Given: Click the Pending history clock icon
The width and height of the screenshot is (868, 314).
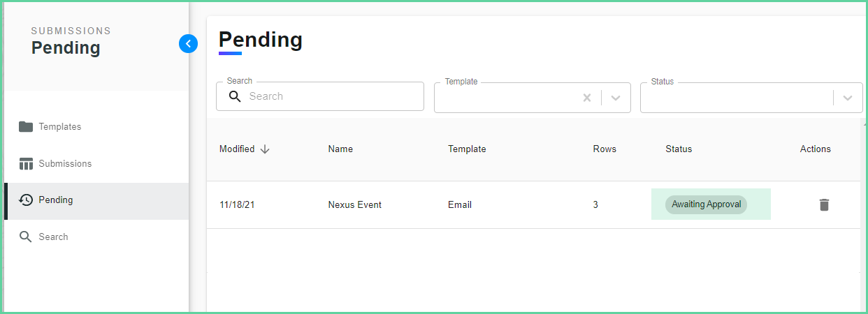Looking at the screenshot, I should [x=26, y=200].
